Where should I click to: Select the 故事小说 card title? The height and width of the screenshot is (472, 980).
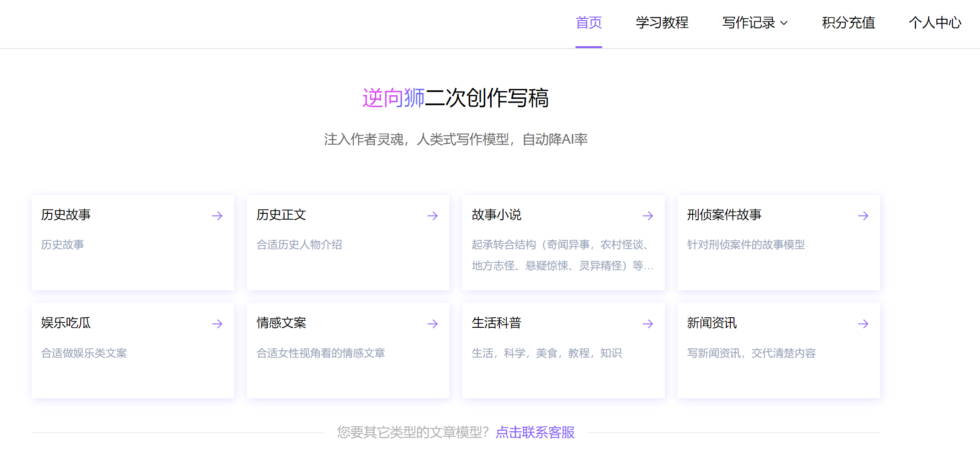497,215
